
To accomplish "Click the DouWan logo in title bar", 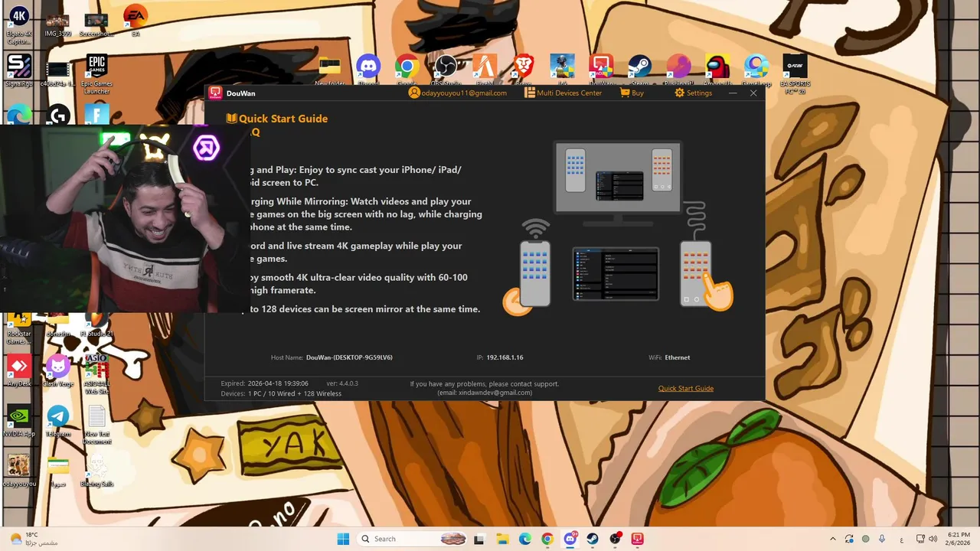I will [x=216, y=93].
